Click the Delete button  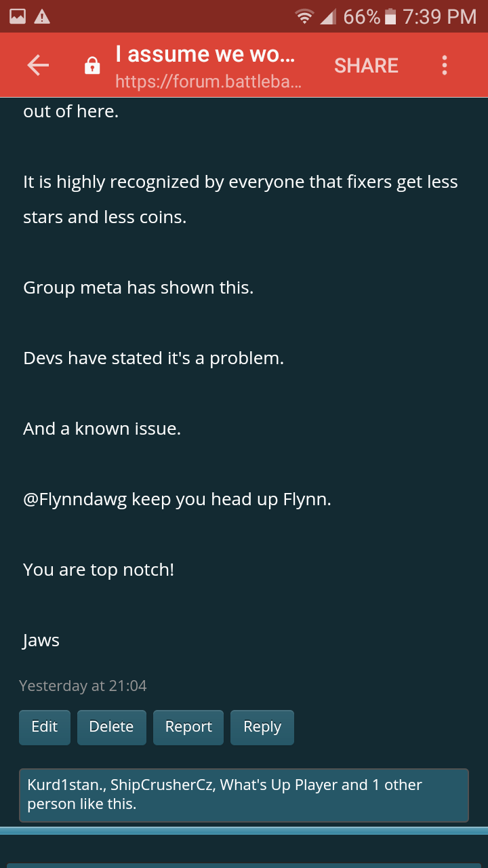pyautogui.click(x=111, y=727)
